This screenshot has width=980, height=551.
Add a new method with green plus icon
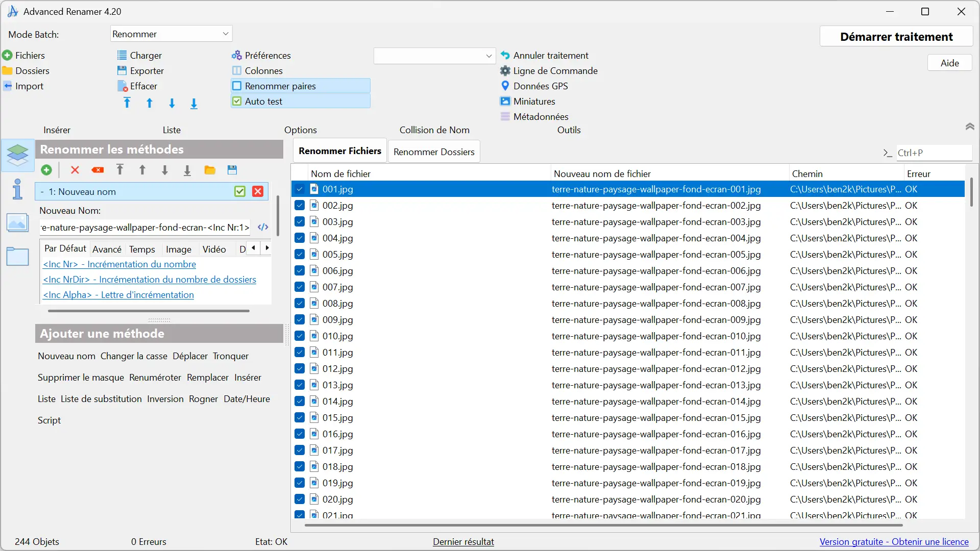46,170
